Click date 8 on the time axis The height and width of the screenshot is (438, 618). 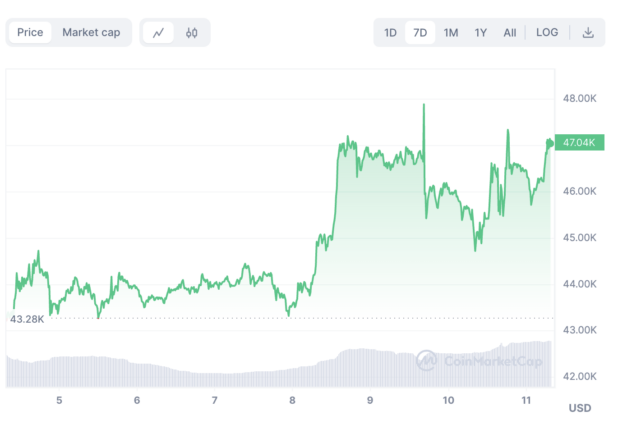pyautogui.click(x=292, y=400)
